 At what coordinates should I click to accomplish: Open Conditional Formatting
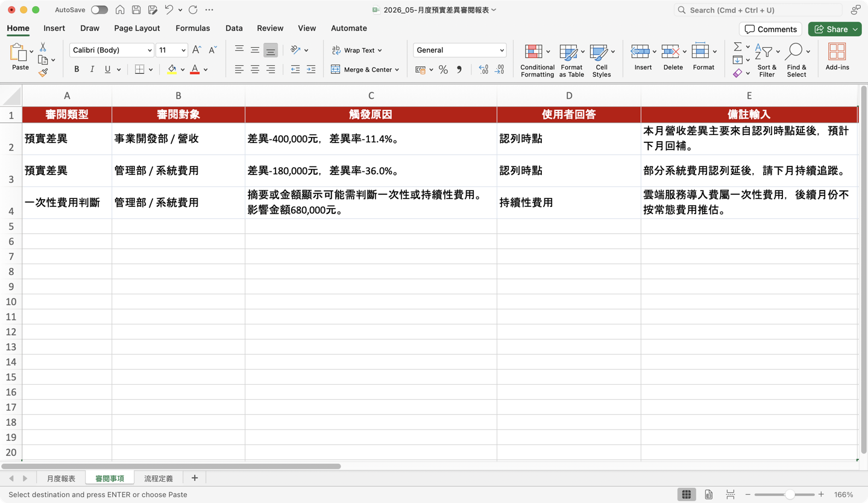pos(537,60)
